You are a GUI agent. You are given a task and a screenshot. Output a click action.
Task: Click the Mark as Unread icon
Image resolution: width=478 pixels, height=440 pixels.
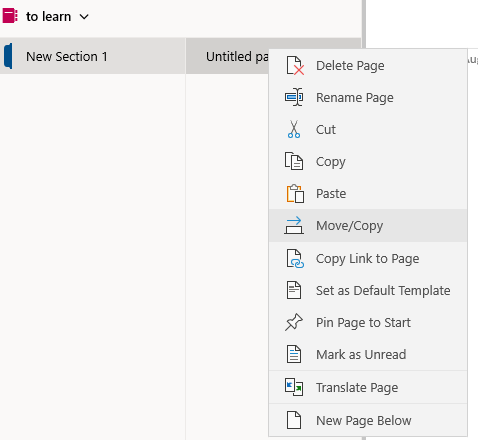(x=294, y=354)
